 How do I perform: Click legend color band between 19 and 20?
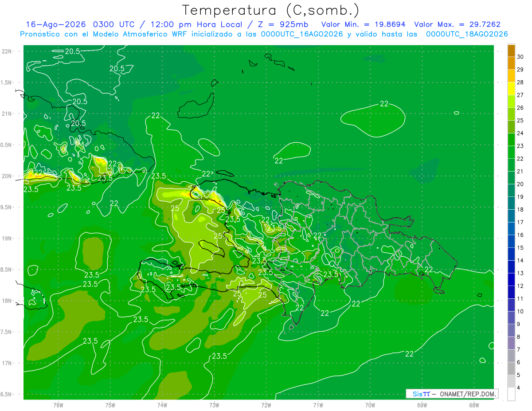pyautogui.click(x=511, y=190)
